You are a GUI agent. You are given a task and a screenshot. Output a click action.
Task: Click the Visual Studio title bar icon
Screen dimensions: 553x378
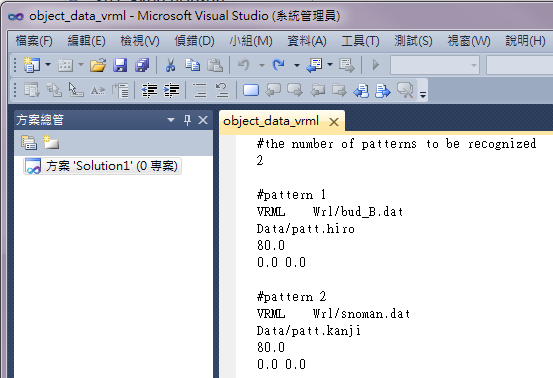pyautogui.click(x=16, y=16)
